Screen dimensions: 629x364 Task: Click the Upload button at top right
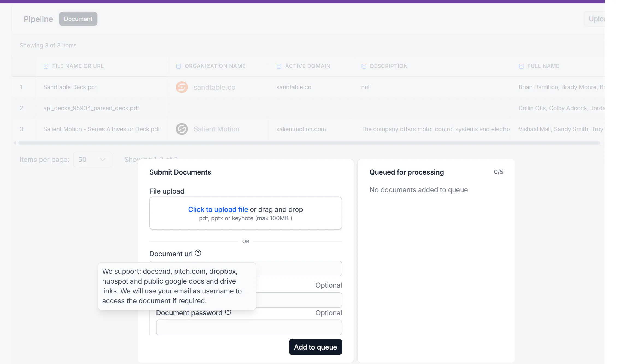point(594,19)
